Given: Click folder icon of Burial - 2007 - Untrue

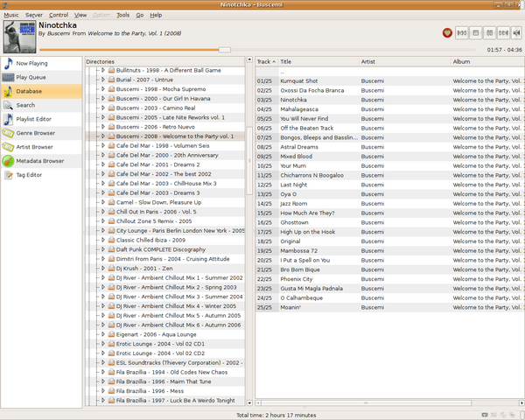Looking at the screenshot, I should pyautogui.click(x=111, y=80).
